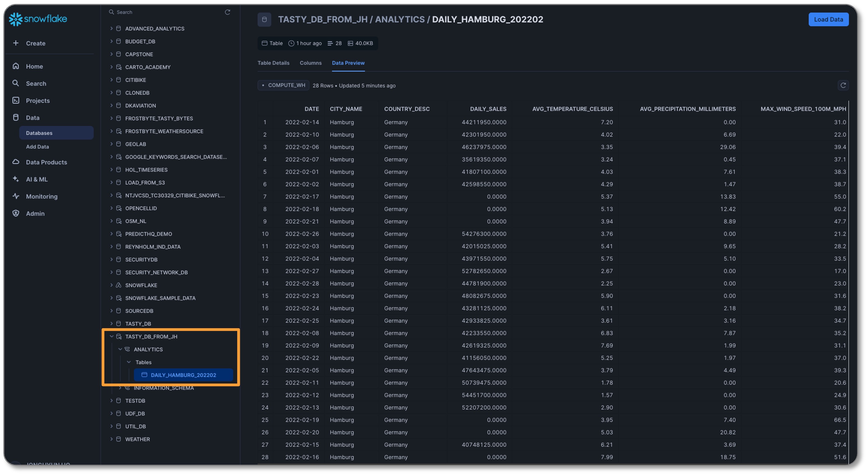Image resolution: width=868 pixels, height=475 pixels.
Task: Open the Projects section
Action: pyautogui.click(x=37, y=100)
